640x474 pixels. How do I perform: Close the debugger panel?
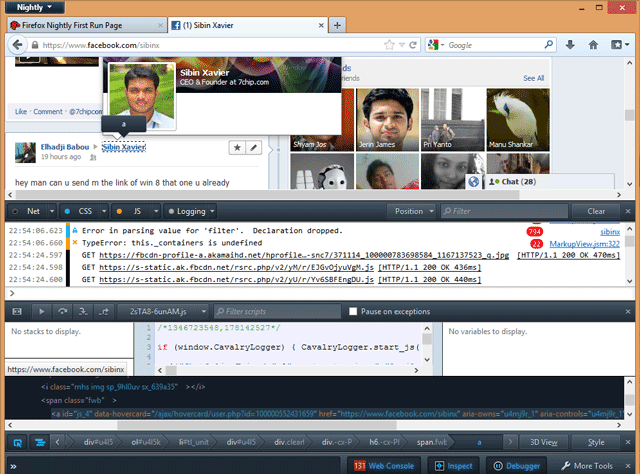tap(628, 312)
